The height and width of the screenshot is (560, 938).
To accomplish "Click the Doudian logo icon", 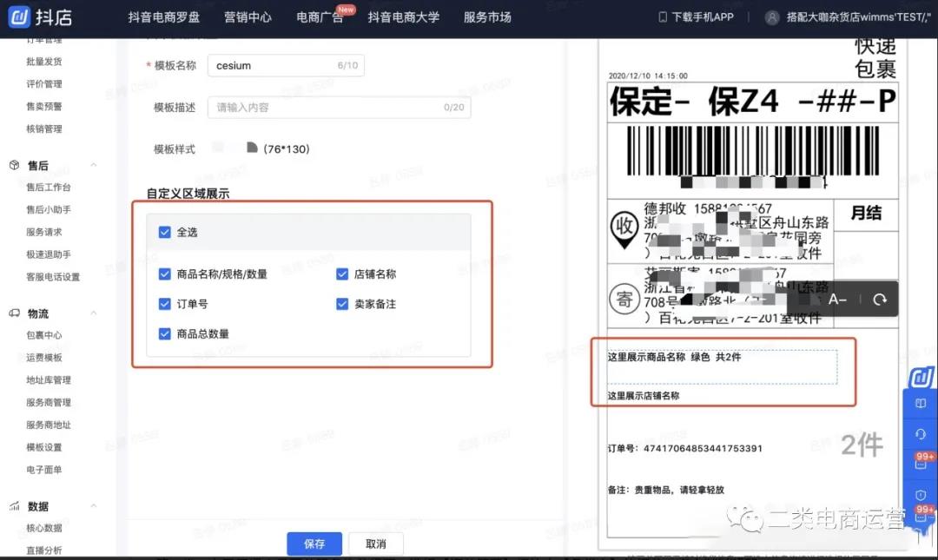I will 18,17.
